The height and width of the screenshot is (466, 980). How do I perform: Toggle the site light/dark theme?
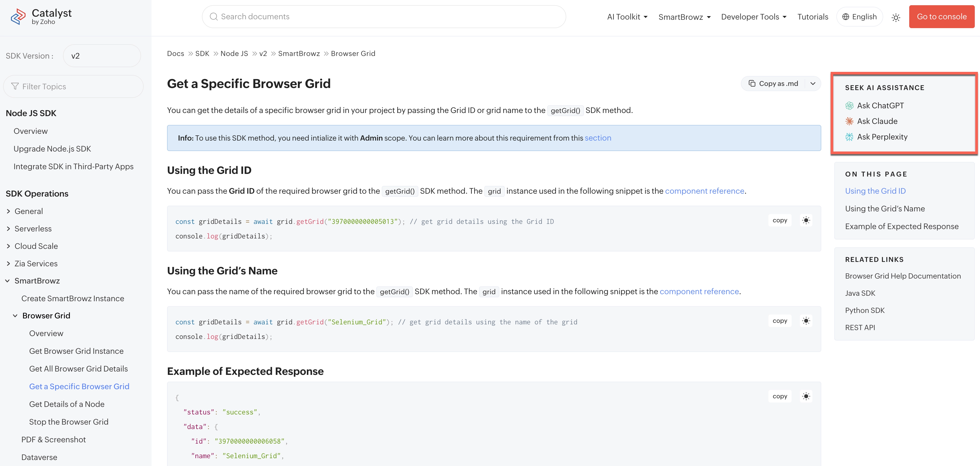pos(896,17)
